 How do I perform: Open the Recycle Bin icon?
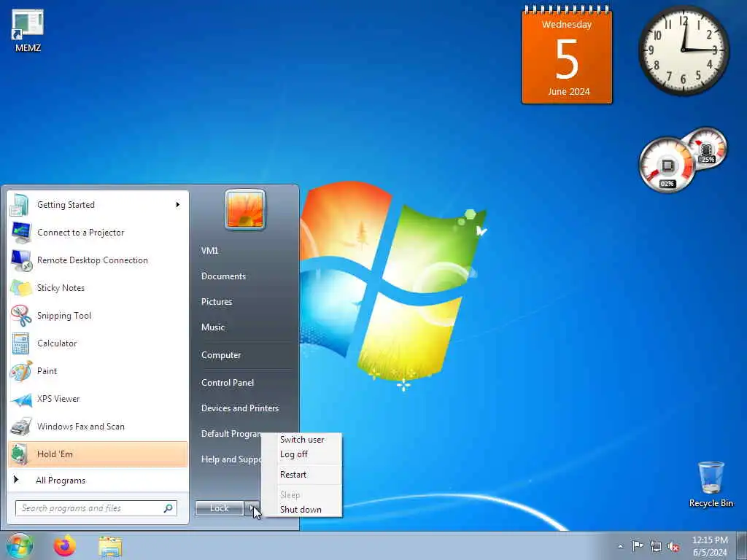coord(711,484)
